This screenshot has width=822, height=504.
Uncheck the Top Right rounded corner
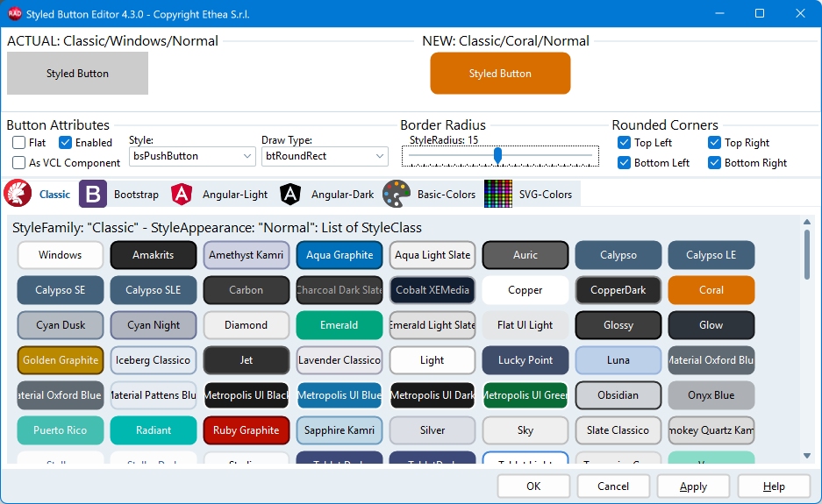(714, 143)
